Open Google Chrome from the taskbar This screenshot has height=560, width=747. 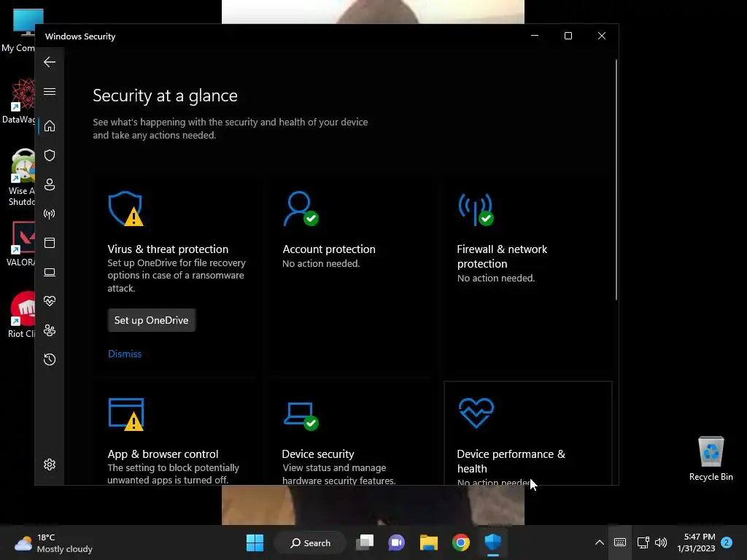[x=461, y=542]
